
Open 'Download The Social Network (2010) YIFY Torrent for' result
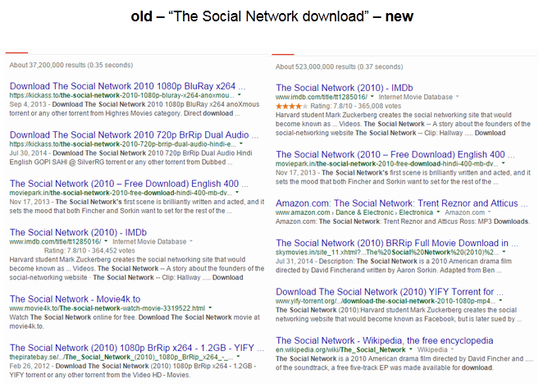[390, 292]
